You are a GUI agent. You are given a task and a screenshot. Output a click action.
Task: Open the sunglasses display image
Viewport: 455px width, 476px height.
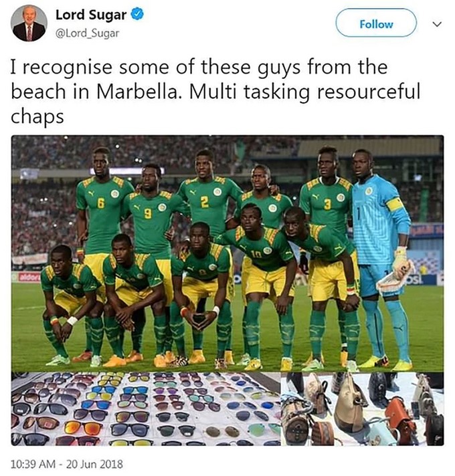pyautogui.click(x=145, y=409)
